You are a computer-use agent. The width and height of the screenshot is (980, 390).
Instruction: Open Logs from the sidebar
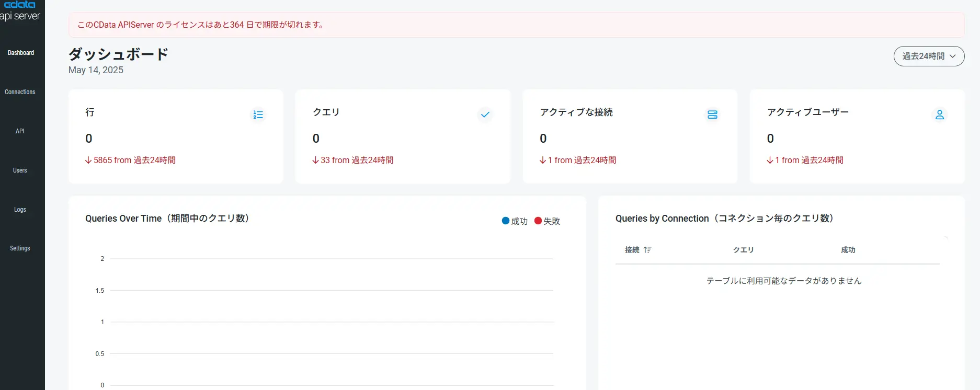coord(20,210)
